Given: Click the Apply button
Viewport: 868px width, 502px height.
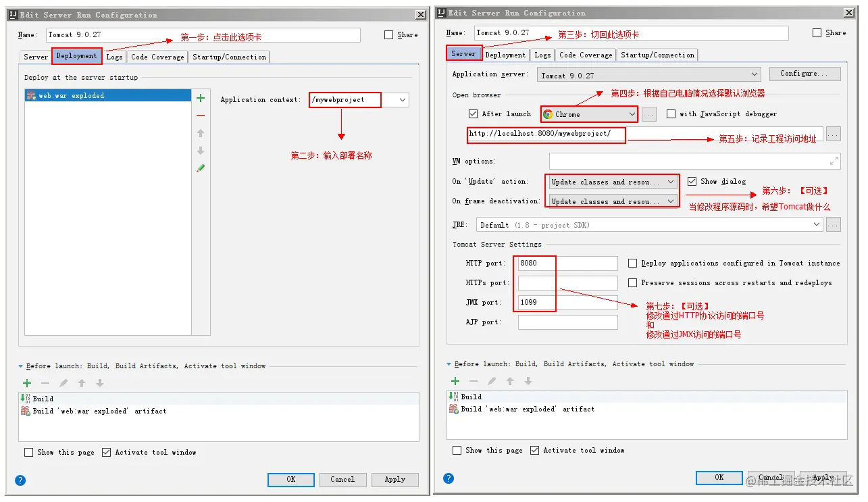Looking at the screenshot, I should [395, 480].
